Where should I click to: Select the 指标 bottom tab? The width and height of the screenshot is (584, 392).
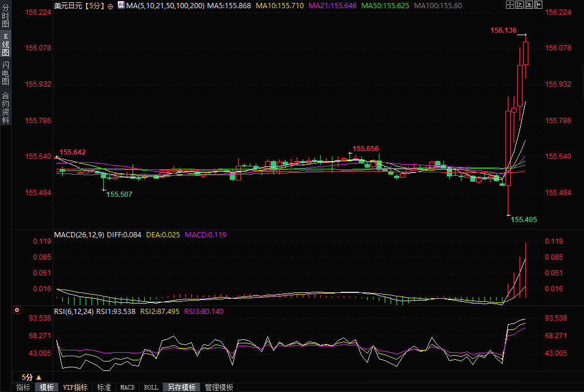(x=23, y=387)
